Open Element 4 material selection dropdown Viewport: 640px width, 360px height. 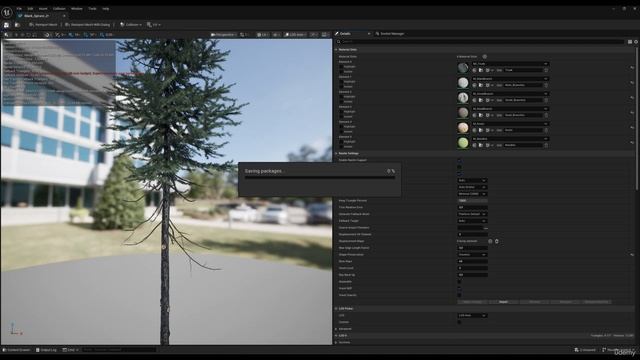[x=510, y=124]
